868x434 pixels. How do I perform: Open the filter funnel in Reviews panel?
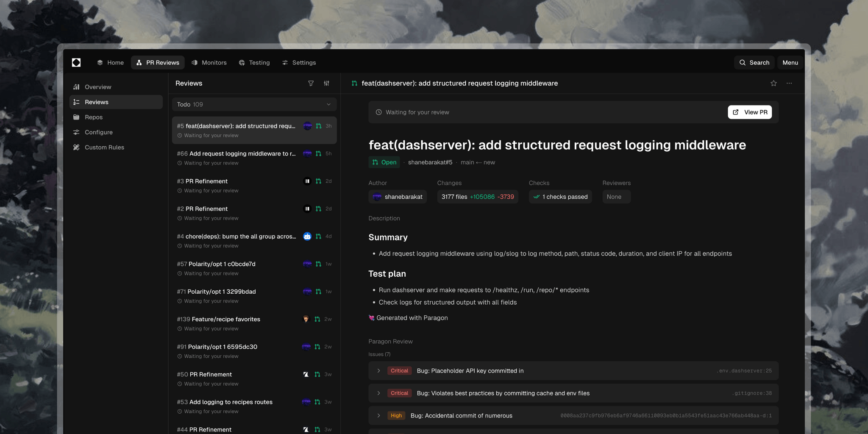(311, 83)
